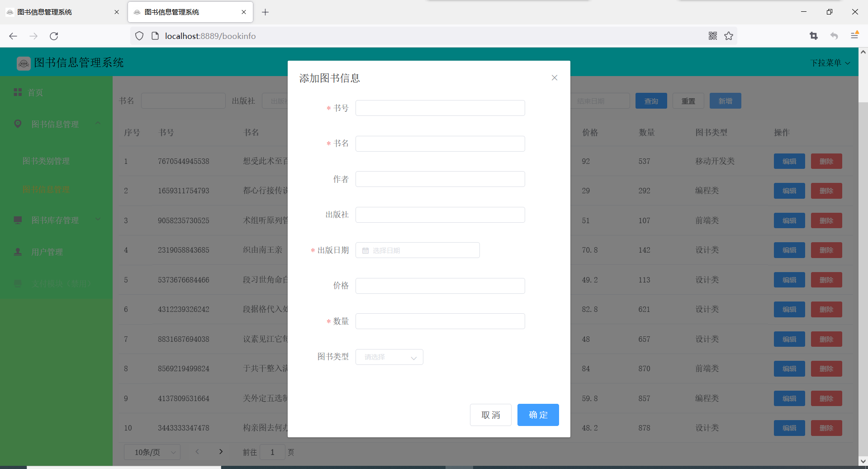The image size is (868, 469).
Task: Click the 前往 page number input
Action: click(272, 452)
